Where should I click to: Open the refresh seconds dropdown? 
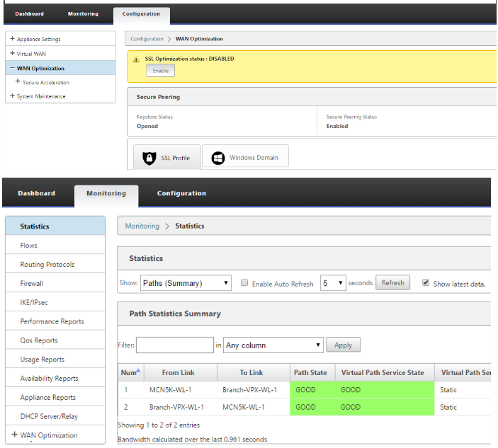(333, 283)
